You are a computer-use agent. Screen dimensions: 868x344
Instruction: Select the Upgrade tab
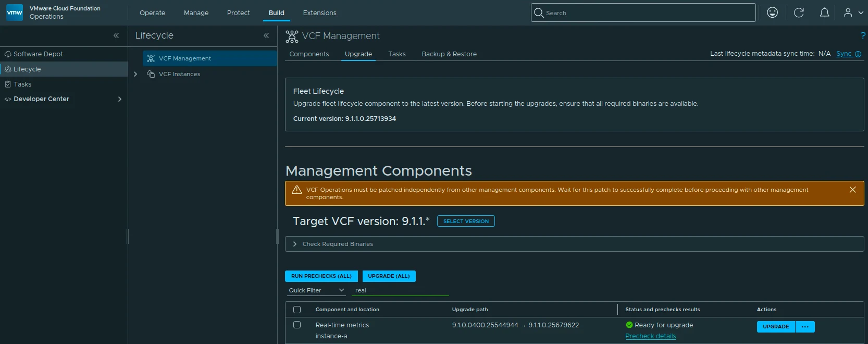[358, 54]
